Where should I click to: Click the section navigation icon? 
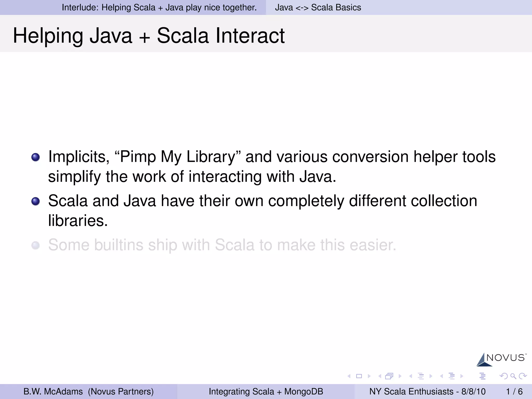452,376
